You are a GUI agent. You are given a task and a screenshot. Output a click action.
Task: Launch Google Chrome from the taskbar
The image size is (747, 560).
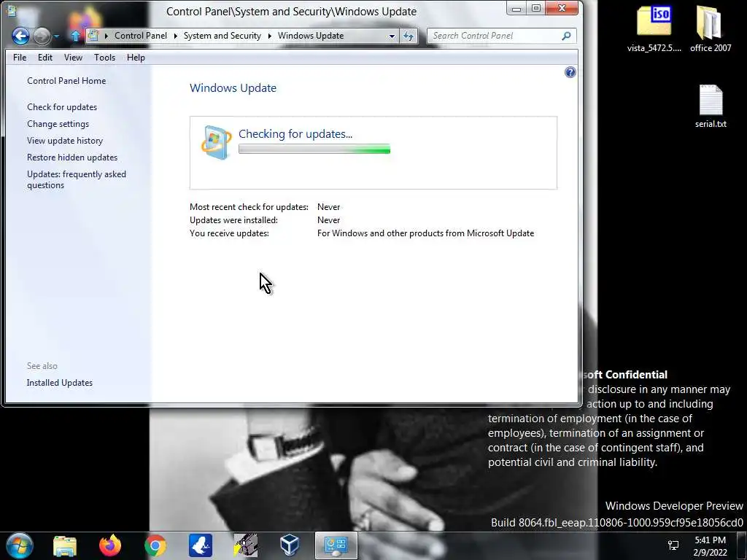click(x=155, y=545)
